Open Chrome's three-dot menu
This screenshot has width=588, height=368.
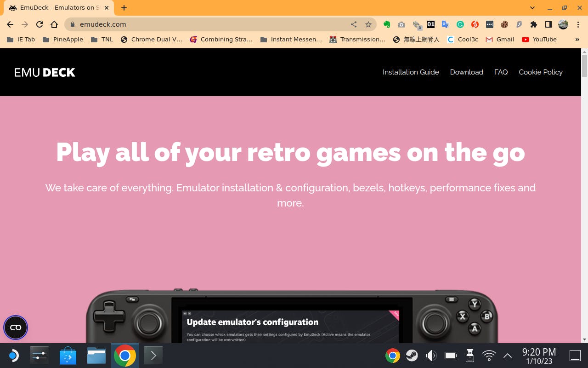tap(577, 24)
